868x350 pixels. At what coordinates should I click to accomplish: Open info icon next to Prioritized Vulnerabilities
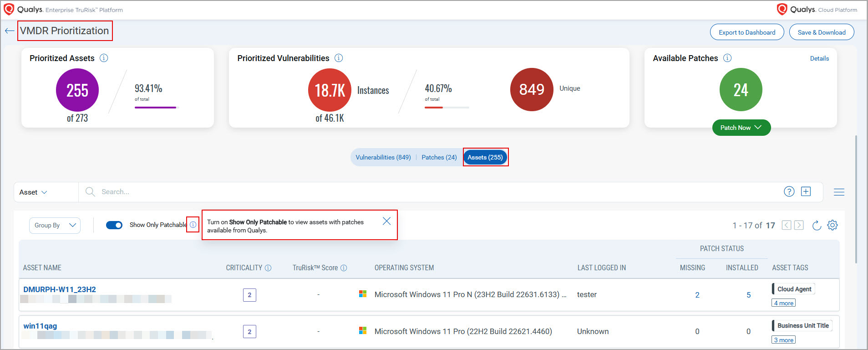point(339,58)
